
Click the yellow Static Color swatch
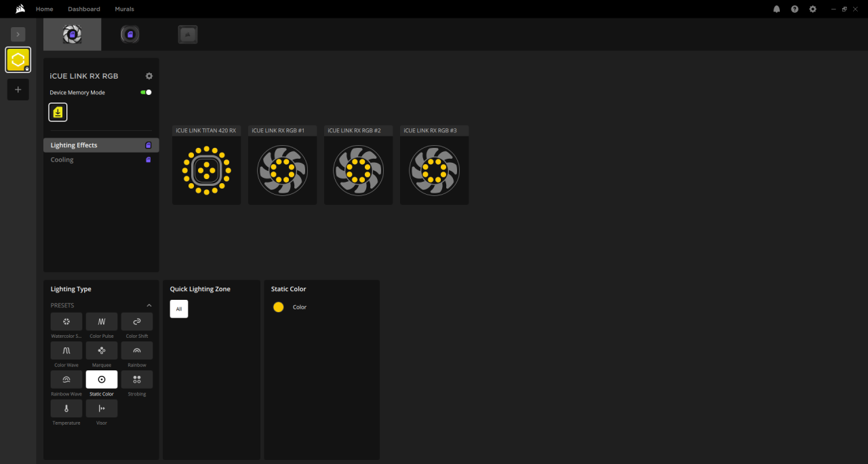pos(278,307)
